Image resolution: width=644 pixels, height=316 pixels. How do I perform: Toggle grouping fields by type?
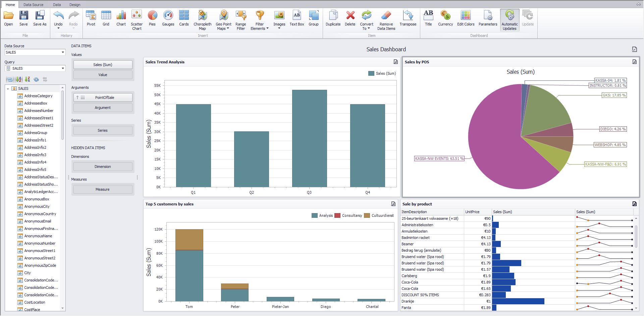[10, 79]
